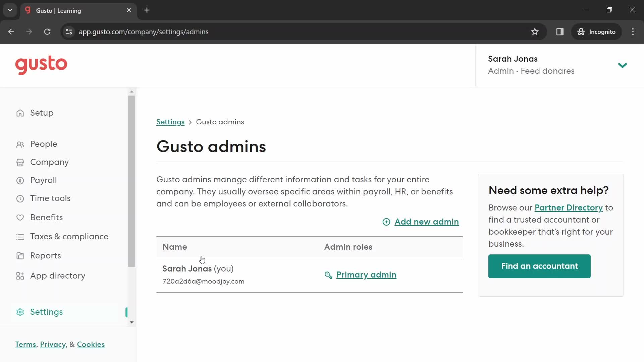Click the Payroll icon in sidebar

20,180
